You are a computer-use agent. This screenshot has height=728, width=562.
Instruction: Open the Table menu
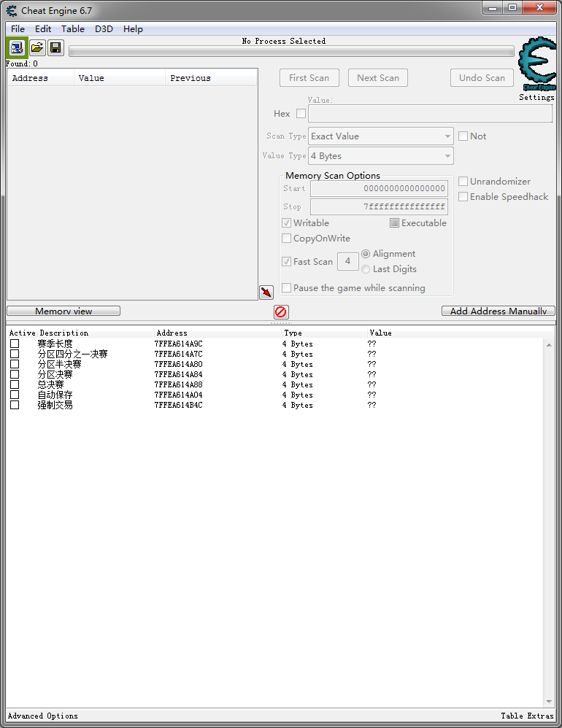73,28
